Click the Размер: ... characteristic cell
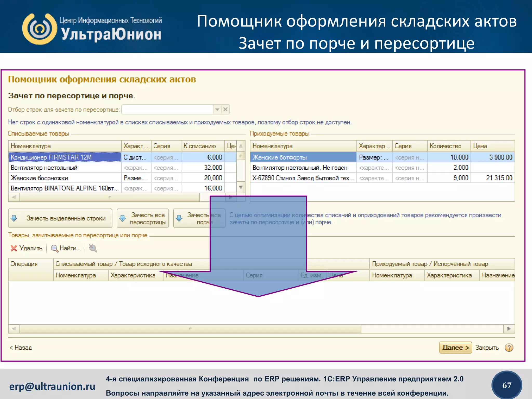 pyautogui.click(x=374, y=157)
